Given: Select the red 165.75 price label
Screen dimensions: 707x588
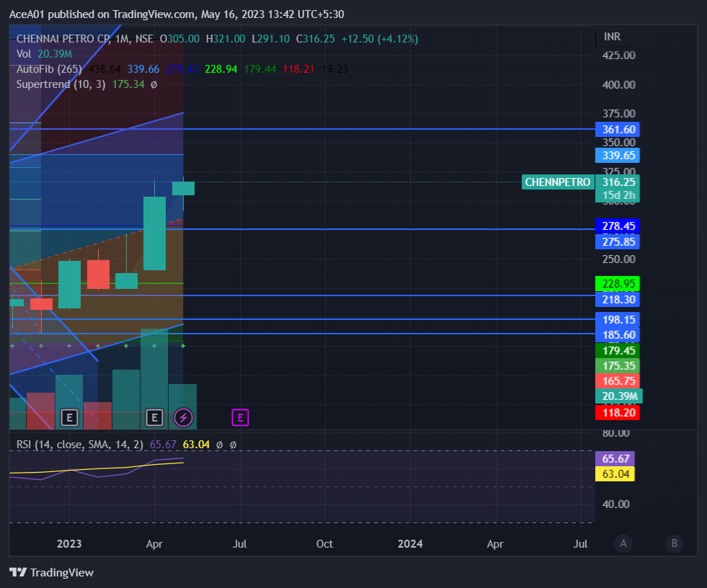Looking at the screenshot, I should click(x=617, y=381).
